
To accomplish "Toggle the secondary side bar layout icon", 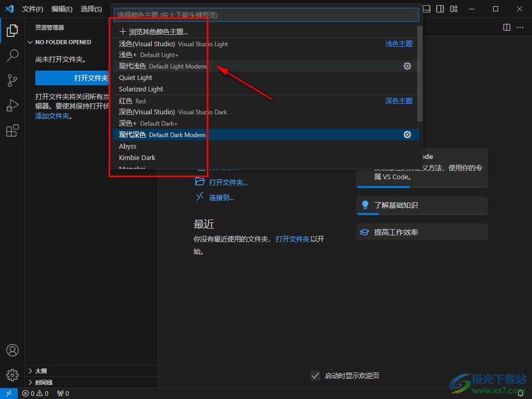I will point(440,9).
